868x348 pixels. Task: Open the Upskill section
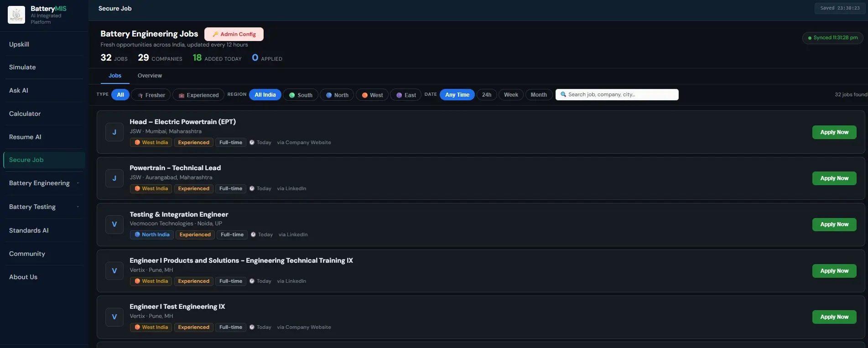[44, 44]
